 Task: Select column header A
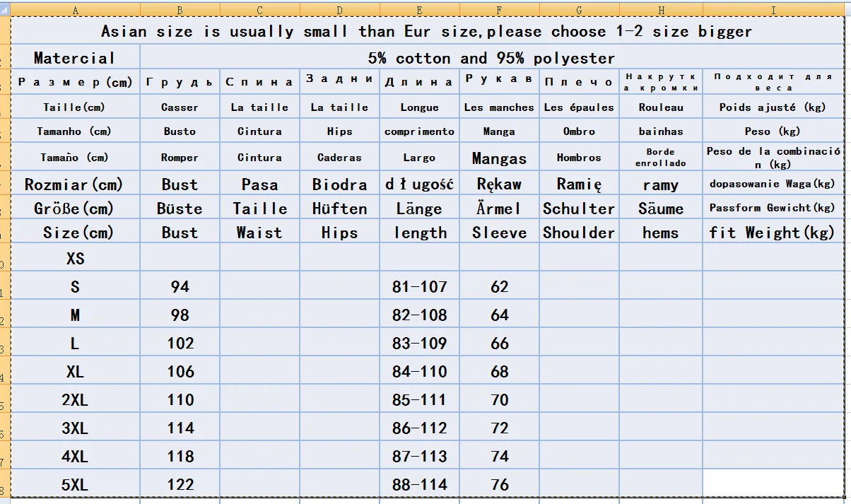pos(75,10)
